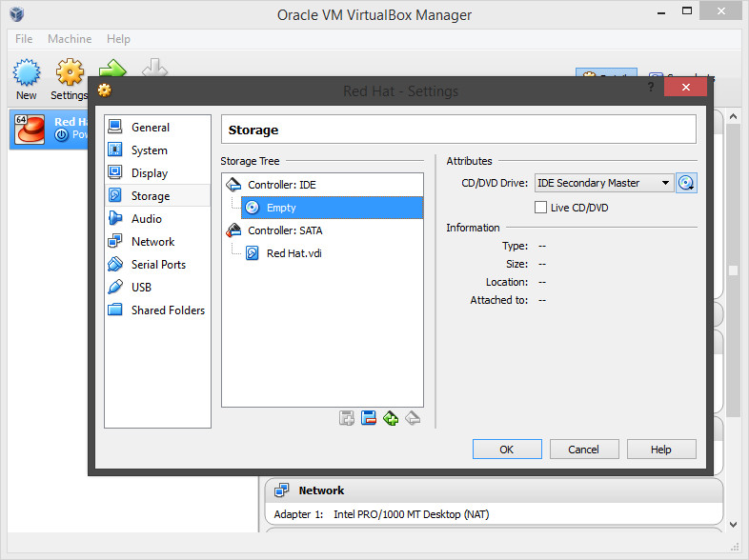Open the System settings category

click(x=157, y=150)
